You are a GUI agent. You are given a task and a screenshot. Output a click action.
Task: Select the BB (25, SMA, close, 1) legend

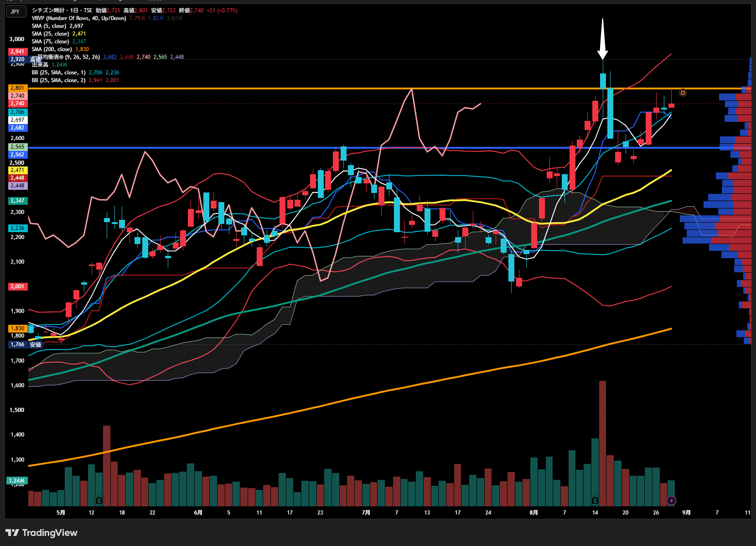pos(59,73)
